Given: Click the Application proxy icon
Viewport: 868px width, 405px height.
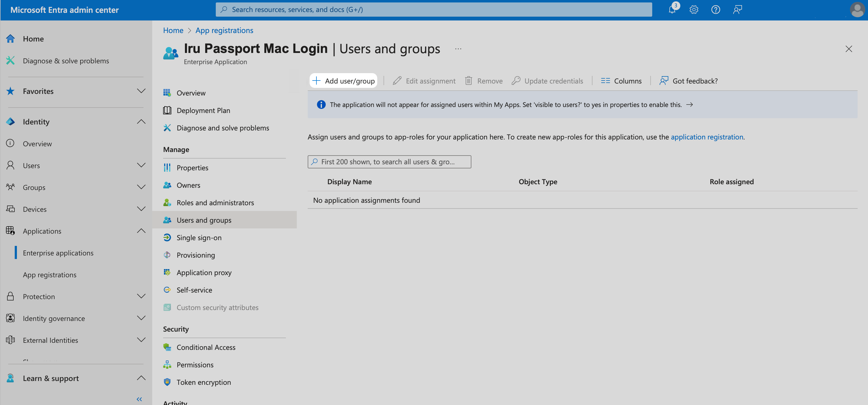Looking at the screenshot, I should coord(167,272).
